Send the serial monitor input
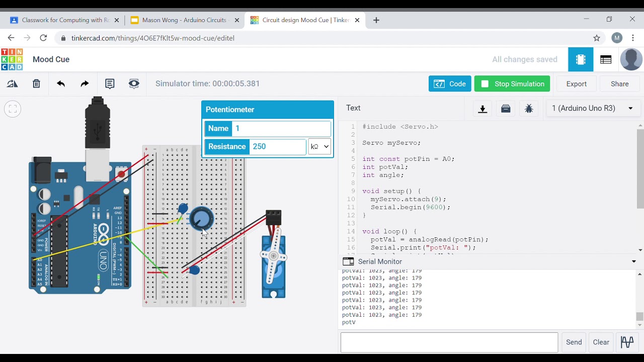Image resolution: width=644 pixels, height=362 pixels. [574, 342]
